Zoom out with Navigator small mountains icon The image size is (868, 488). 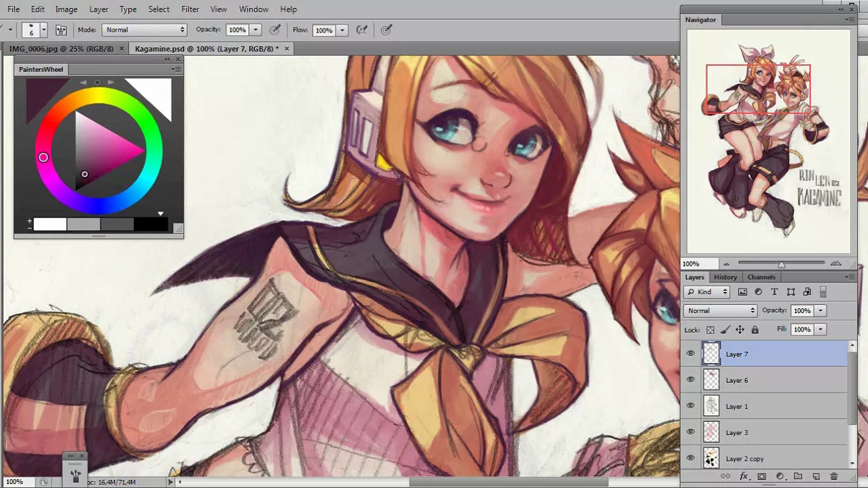[726, 264]
